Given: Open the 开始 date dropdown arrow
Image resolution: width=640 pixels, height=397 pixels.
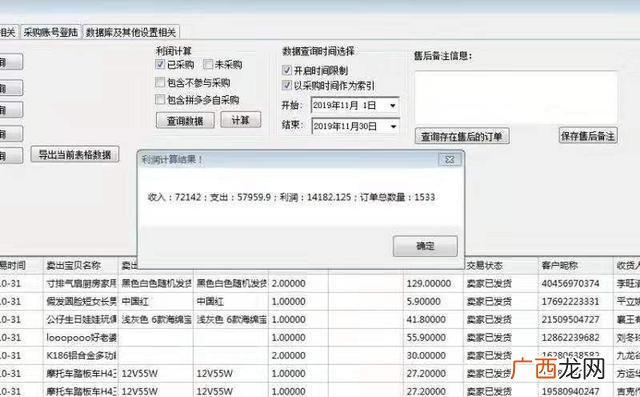Looking at the screenshot, I should coord(392,105).
